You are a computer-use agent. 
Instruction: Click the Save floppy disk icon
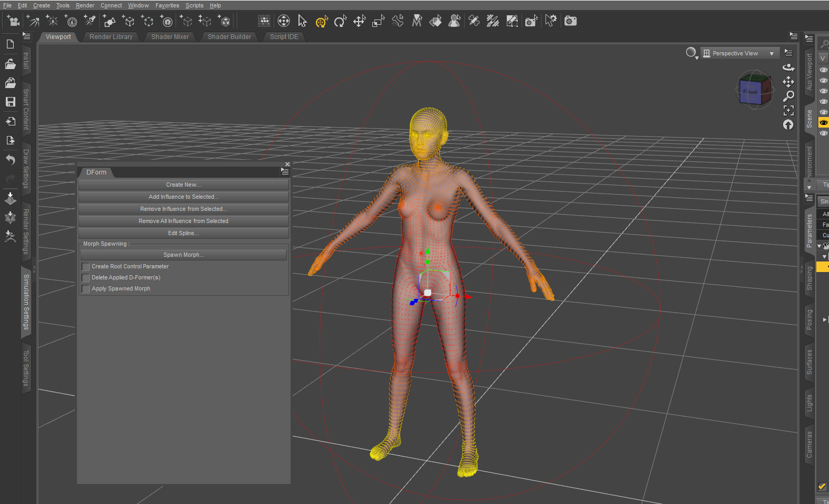[10, 102]
